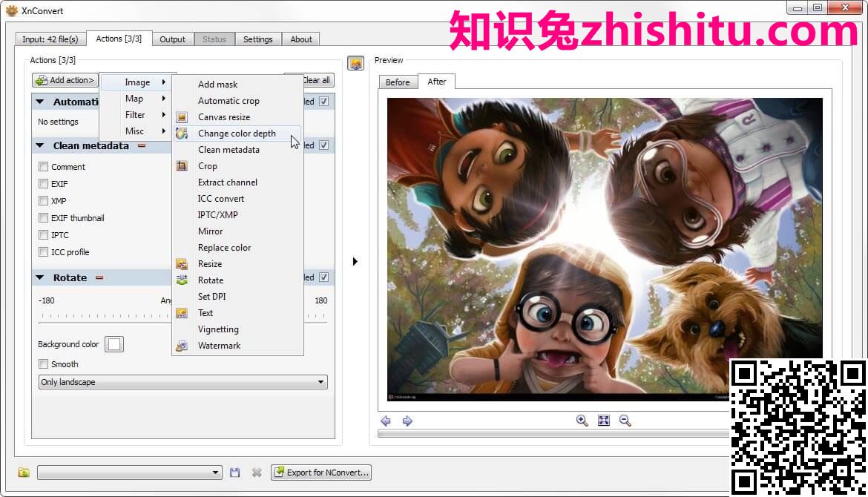The width and height of the screenshot is (868, 497).
Task: Toggle Enabled checkbox for Rotate action
Action: [324, 277]
